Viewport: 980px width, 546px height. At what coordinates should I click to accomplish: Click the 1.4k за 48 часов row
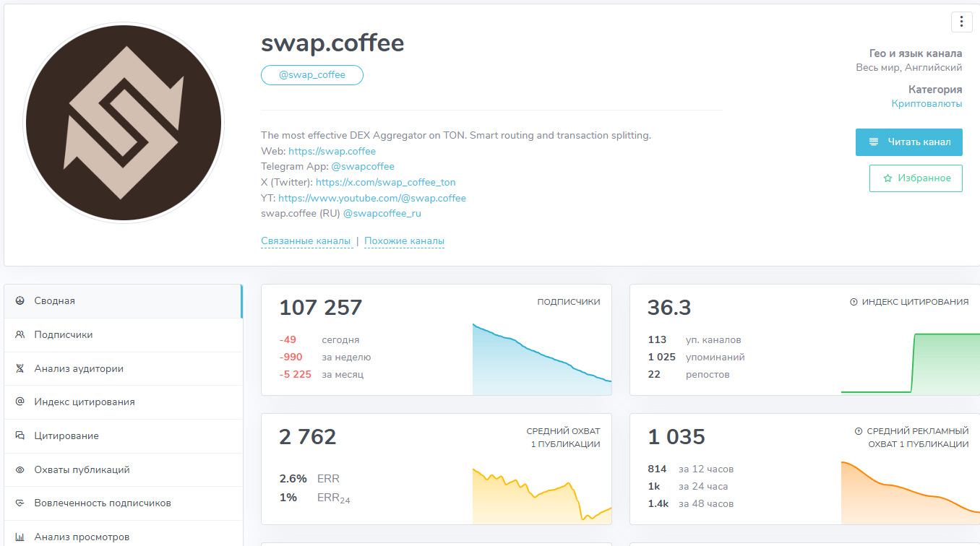coord(690,504)
